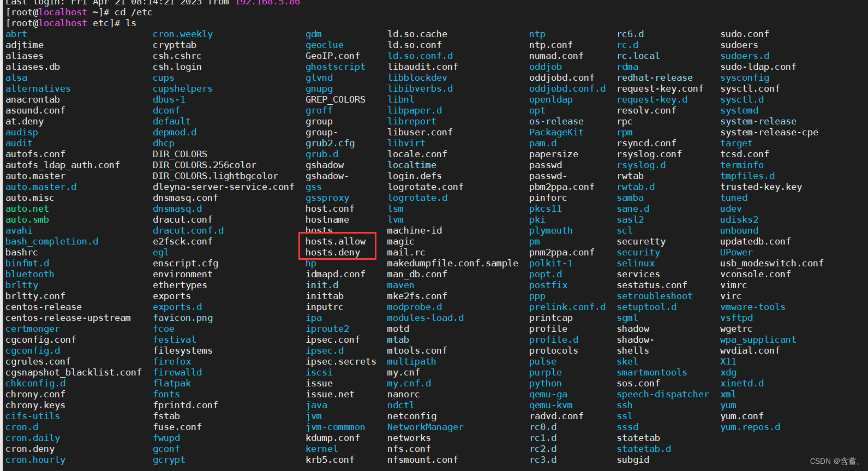This screenshot has width=868, height=471.
Task: Click ipsec.secrets file name
Action: tap(341, 361)
